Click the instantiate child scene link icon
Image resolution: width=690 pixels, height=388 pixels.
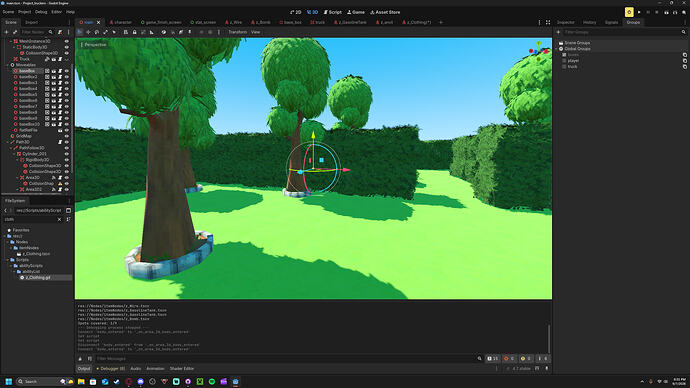click(15, 32)
